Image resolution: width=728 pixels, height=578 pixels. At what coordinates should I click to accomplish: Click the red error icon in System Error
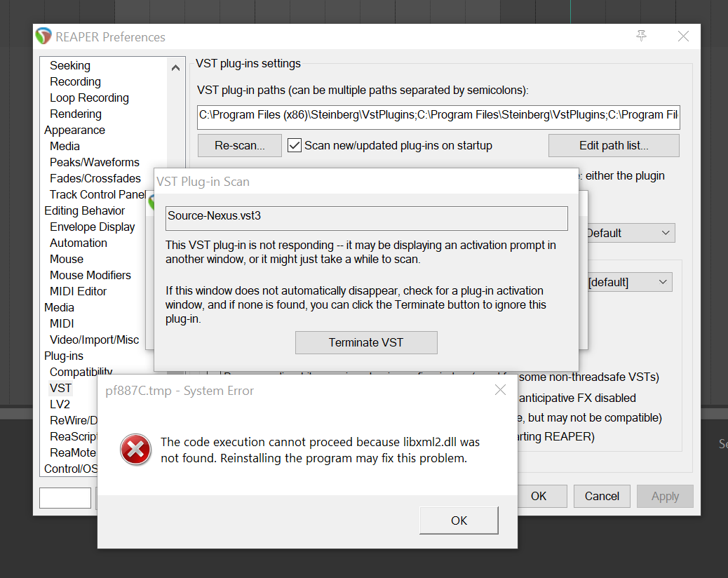point(135,450)
